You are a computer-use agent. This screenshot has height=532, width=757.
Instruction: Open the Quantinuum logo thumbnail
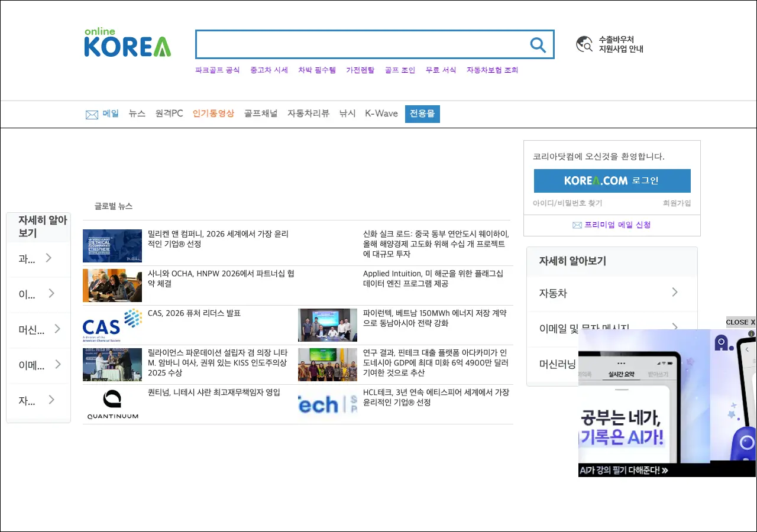point(112,404)
